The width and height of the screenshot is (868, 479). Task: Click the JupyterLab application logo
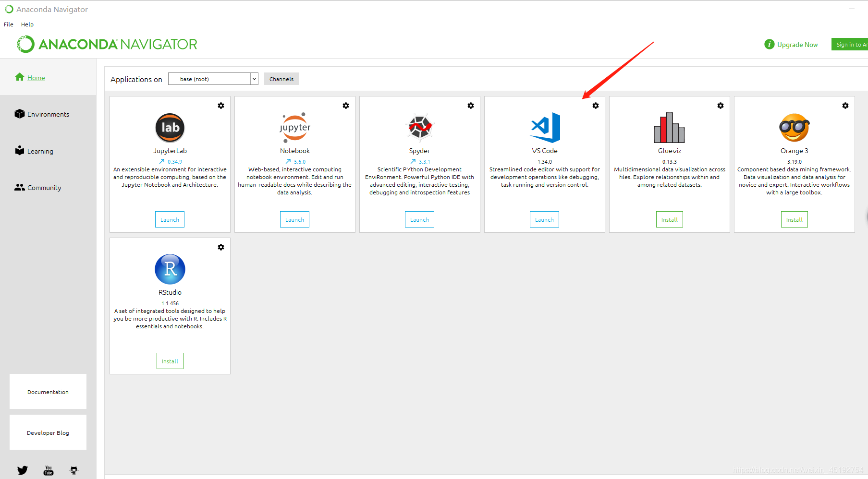click(x=170, y=128)
